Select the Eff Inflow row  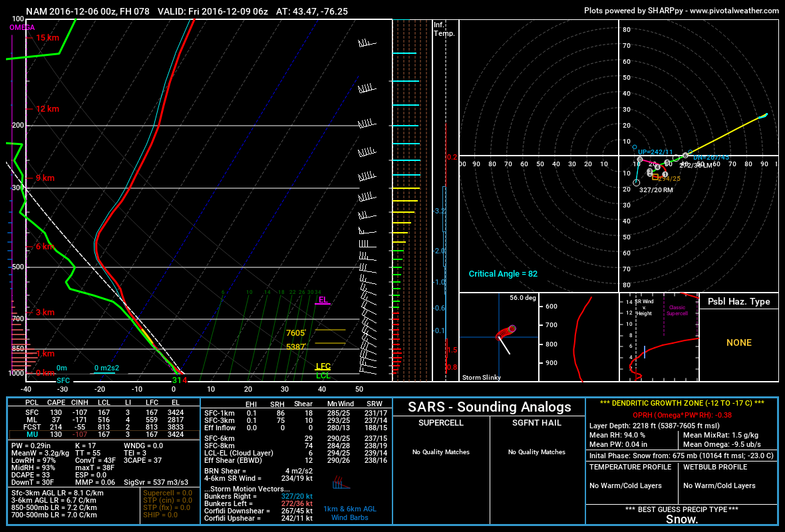pos(295,428)
